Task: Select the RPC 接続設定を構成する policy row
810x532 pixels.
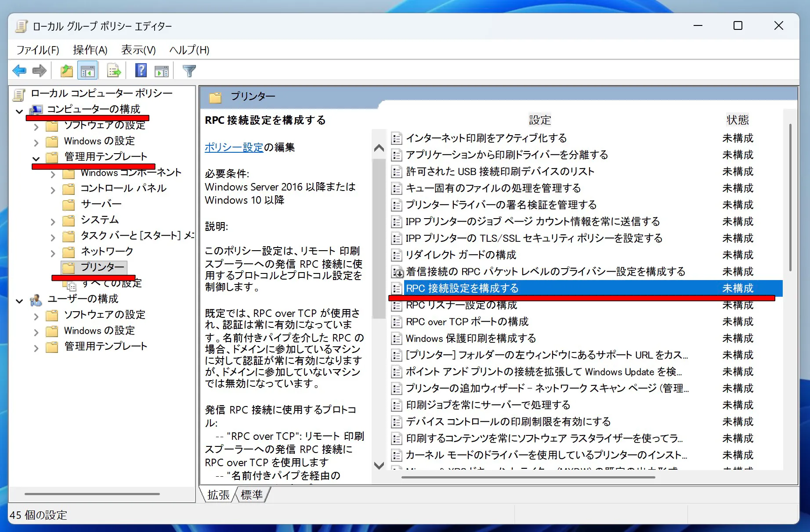Action: [586, 288]
